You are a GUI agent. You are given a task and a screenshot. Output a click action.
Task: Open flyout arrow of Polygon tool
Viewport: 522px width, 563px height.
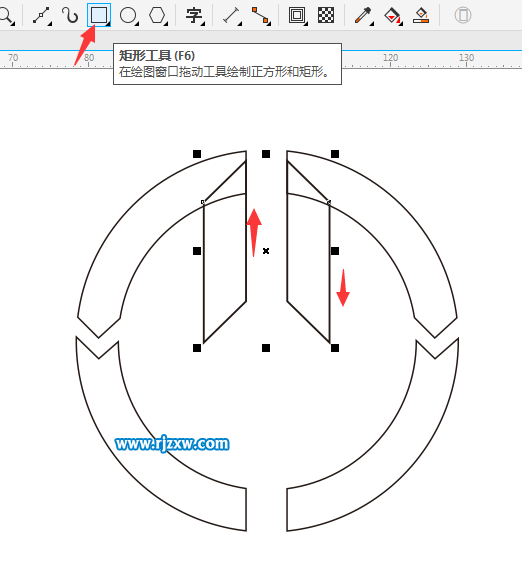[166, 24]
